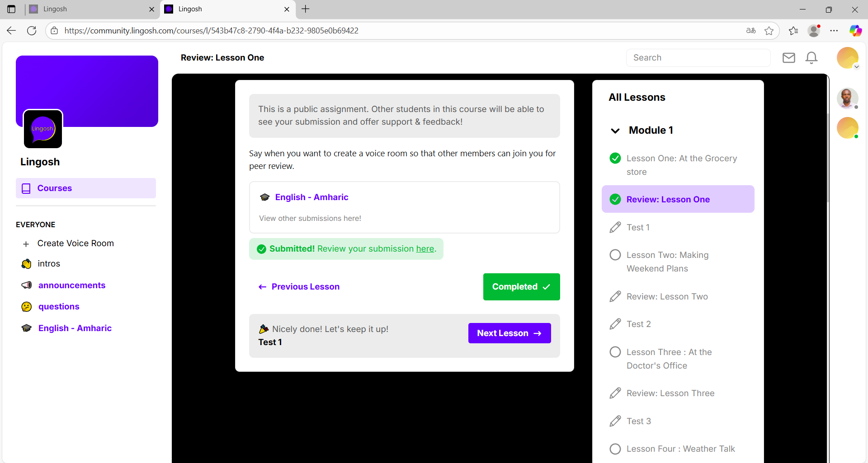Open the notifications bell

point(811,58)
